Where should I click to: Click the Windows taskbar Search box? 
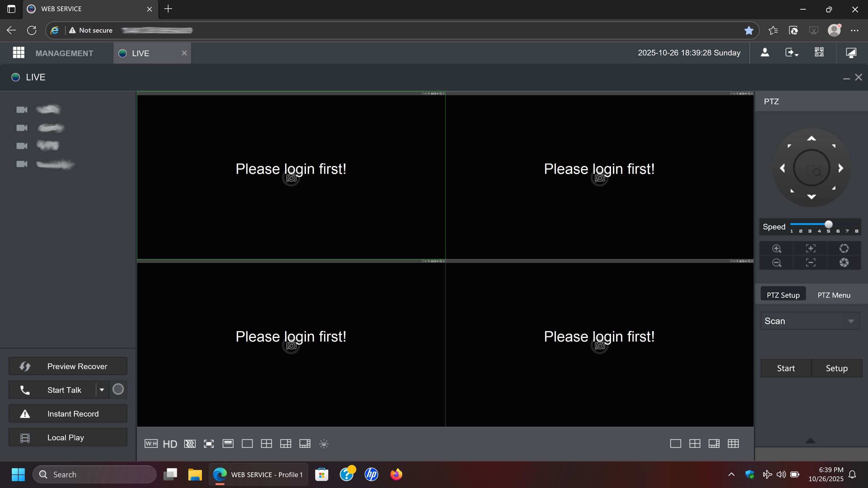(x=94, y=474)
